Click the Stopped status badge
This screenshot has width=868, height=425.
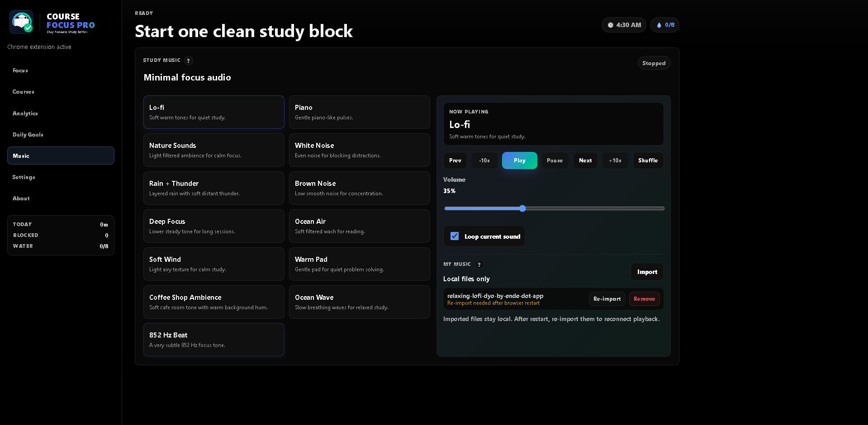click(654, 63)
